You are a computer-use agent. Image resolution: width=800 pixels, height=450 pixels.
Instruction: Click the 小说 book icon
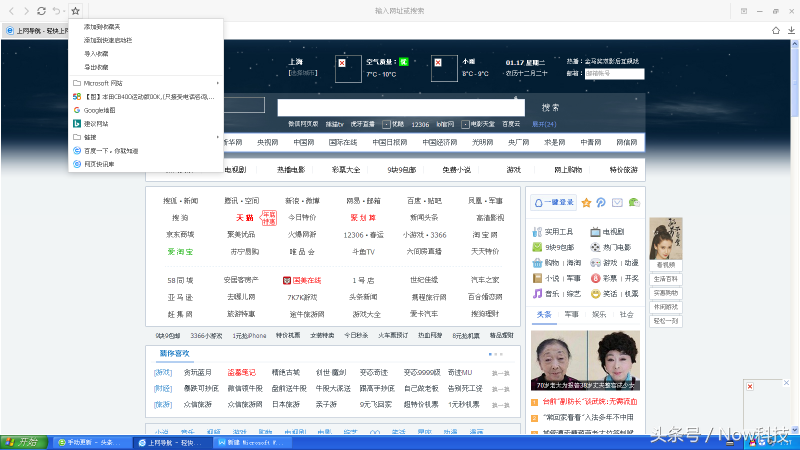click(537, 278)
